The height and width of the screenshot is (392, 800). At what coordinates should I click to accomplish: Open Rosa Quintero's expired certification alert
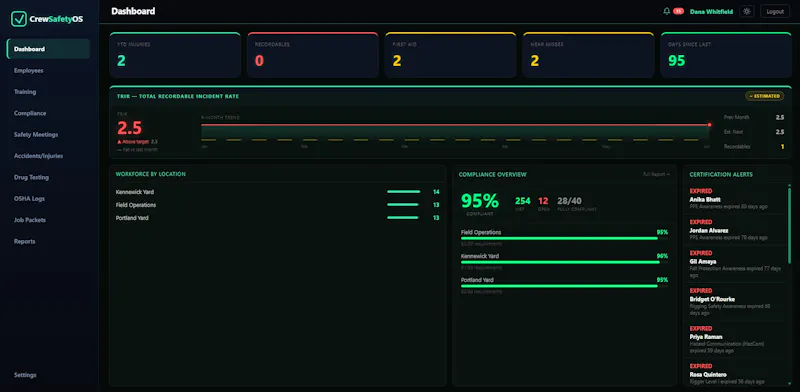coord(735,373)
